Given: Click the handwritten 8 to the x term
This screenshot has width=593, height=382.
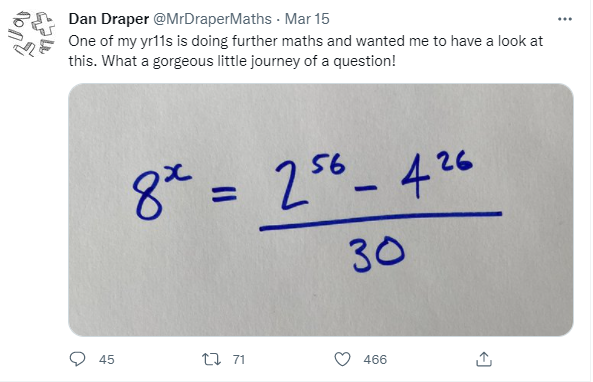Looking at the screenshot, I should (162, 193).
